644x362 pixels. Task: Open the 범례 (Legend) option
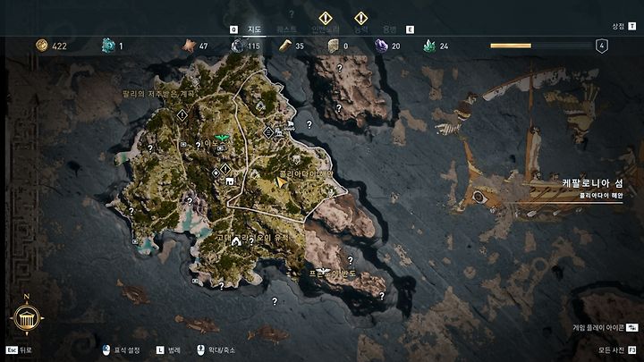coord(168,350)
